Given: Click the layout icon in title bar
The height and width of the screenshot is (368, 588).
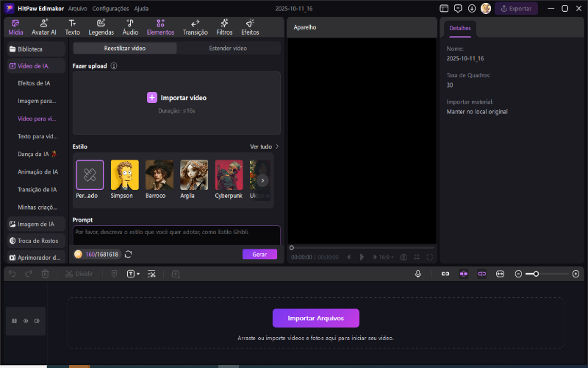Looking at the screenshot, I should click(444, 8).
